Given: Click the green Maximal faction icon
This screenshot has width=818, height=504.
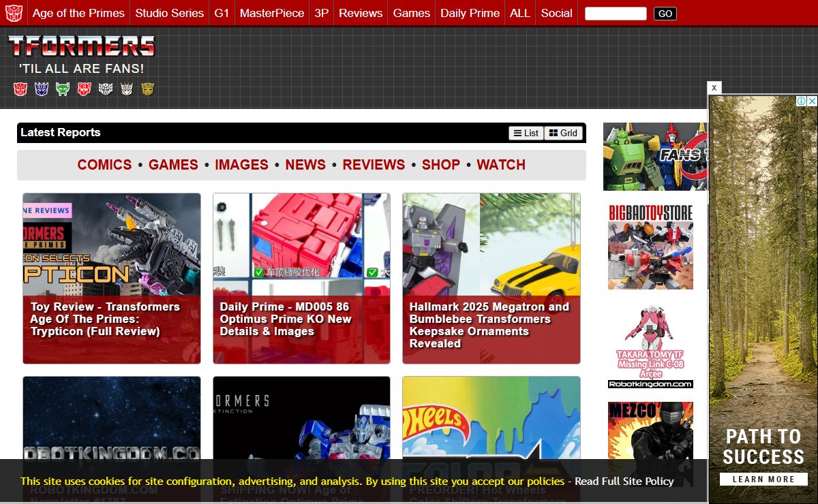Looking at the screenshot, I should 63,89.
